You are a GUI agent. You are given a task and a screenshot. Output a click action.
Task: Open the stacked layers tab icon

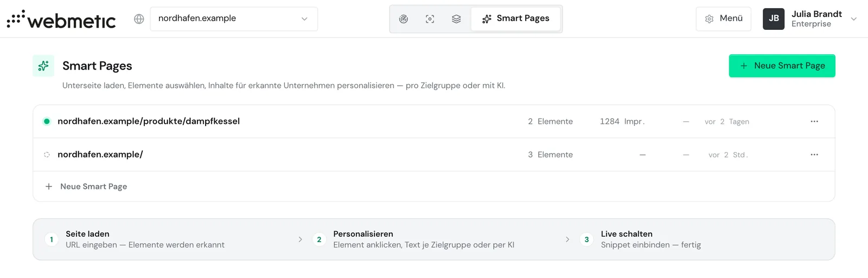pyautogui.click(x=456, y=19)
